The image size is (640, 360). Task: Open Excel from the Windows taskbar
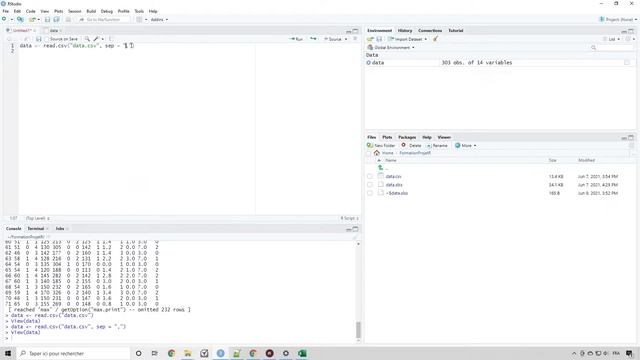click(x=302, y=353)
